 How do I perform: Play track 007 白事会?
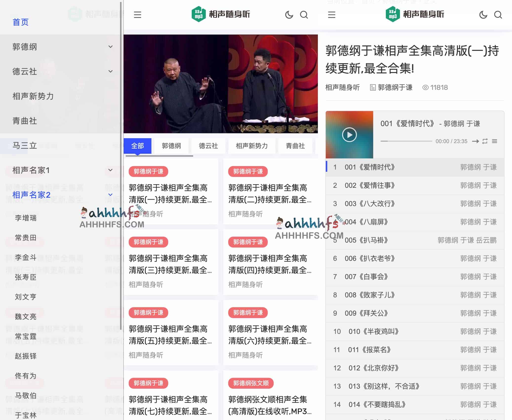coord(415,277)
